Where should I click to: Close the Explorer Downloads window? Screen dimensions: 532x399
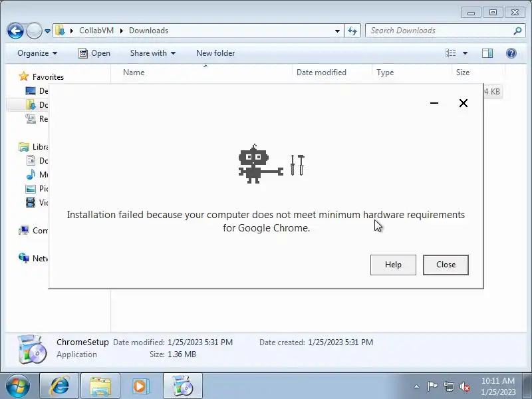(x=515, y=13)
